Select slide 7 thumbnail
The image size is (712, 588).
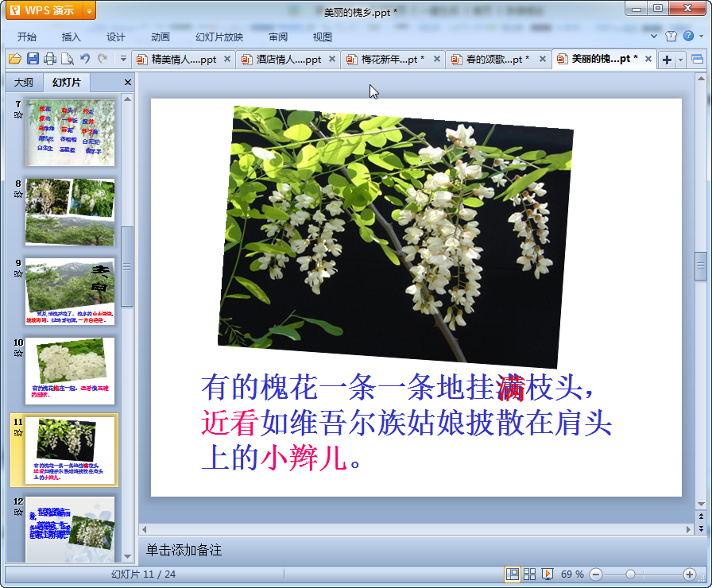click(x=70, y=133)
